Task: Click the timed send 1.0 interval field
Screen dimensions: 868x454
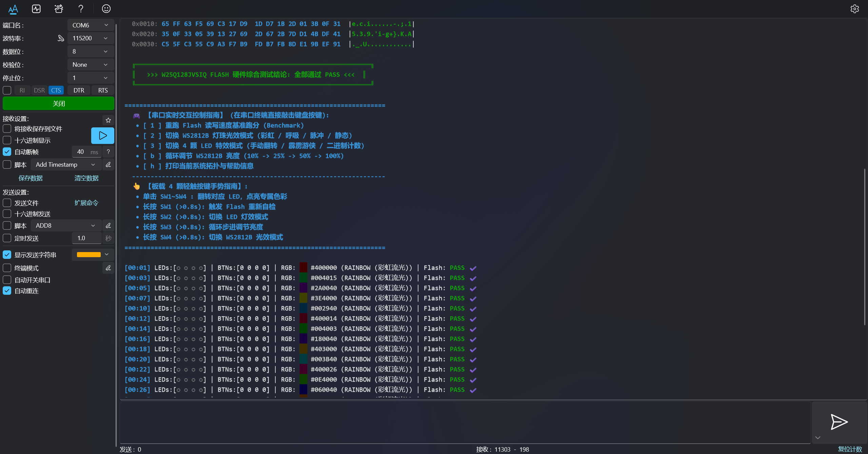Action: [87, 238]
